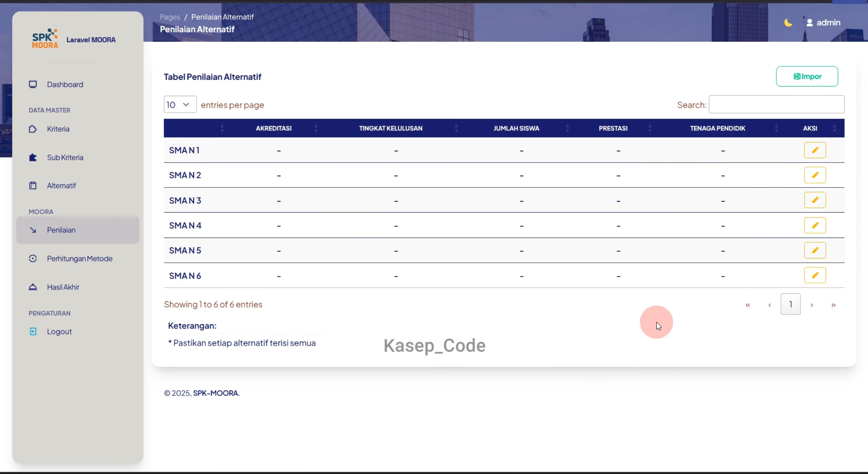Click the SMA N 2 row name
This screenshot has height=474, width=868.
(185, 175)
